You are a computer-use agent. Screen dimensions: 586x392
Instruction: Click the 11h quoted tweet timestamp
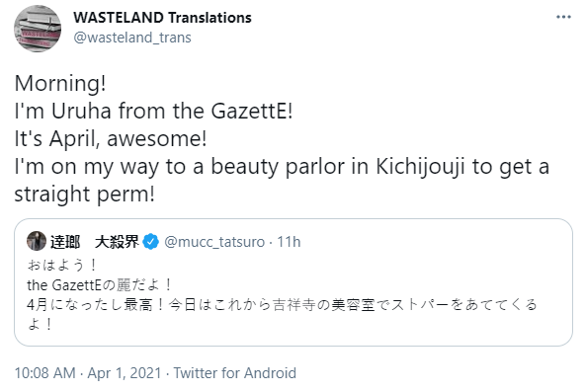pos(289,242)
